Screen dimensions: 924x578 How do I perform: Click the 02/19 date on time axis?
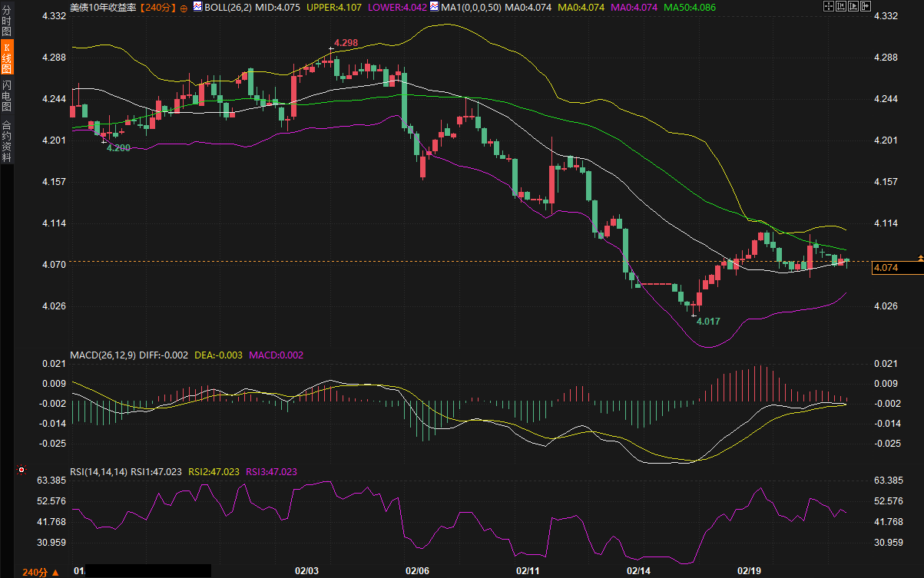[750, 572]
